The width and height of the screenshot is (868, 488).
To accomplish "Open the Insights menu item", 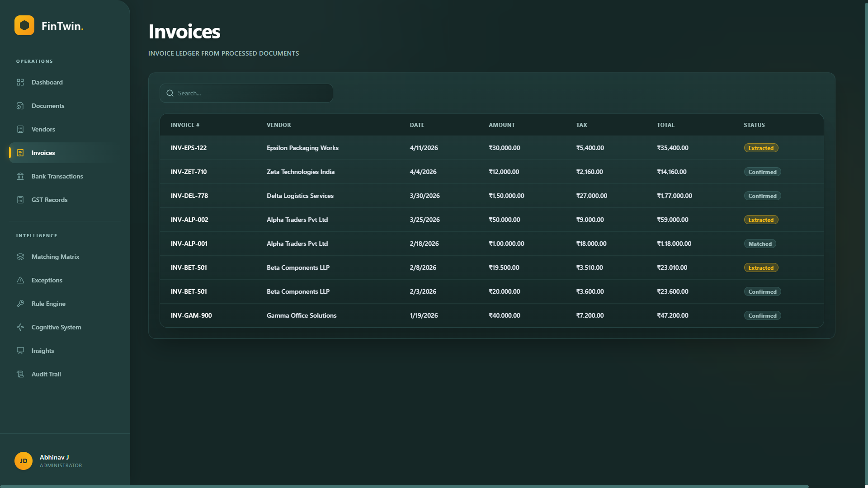I will [43, 351].
